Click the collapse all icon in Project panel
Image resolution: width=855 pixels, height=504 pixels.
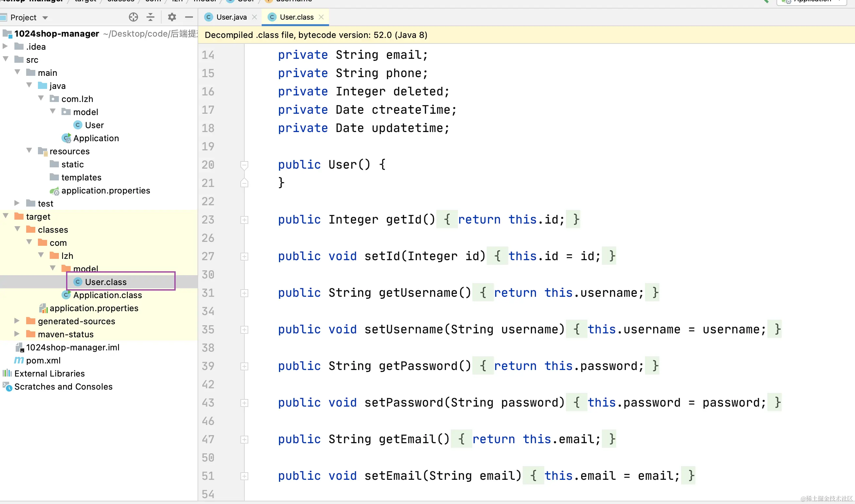point(150,17)
